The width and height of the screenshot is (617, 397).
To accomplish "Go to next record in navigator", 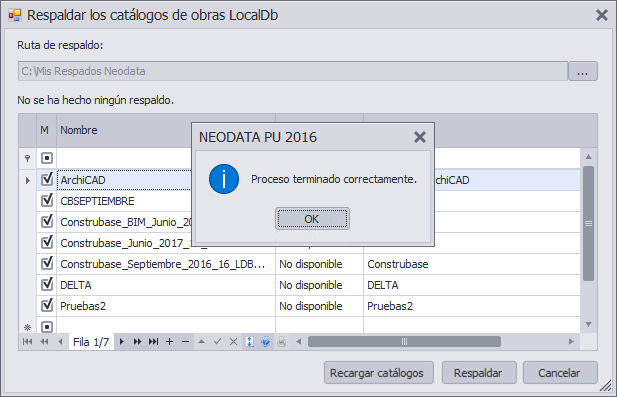I will tap(122, 342).
